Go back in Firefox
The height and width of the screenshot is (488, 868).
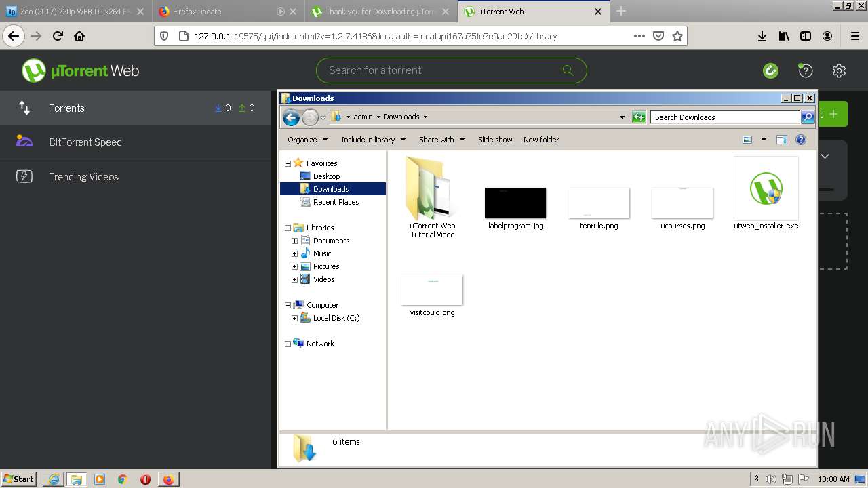click(14, 36)
